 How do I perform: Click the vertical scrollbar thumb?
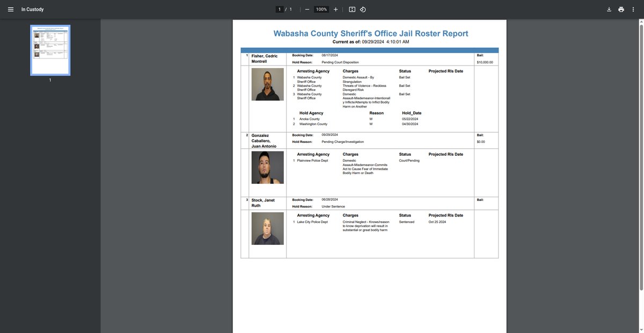click(x=641, y=157)
